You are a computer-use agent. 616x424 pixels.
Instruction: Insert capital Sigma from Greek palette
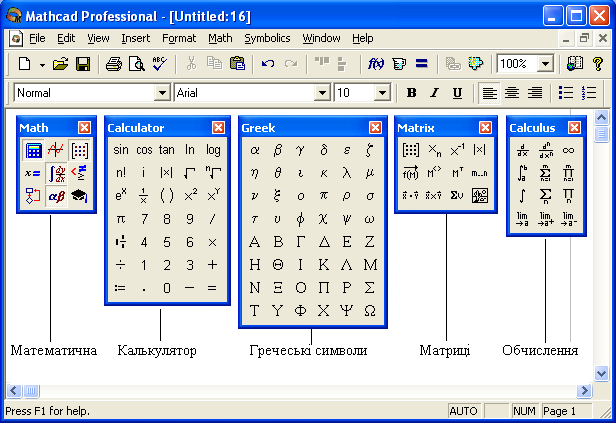click(369, 288)
